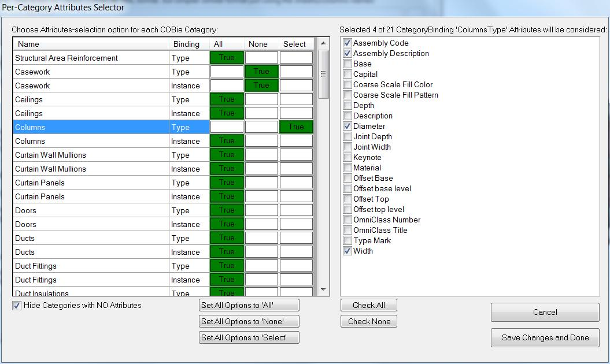Select the Doors Type row name
The height and width of the screenshot is (364, 610).
pyautogui.click(x=91, y=211)
